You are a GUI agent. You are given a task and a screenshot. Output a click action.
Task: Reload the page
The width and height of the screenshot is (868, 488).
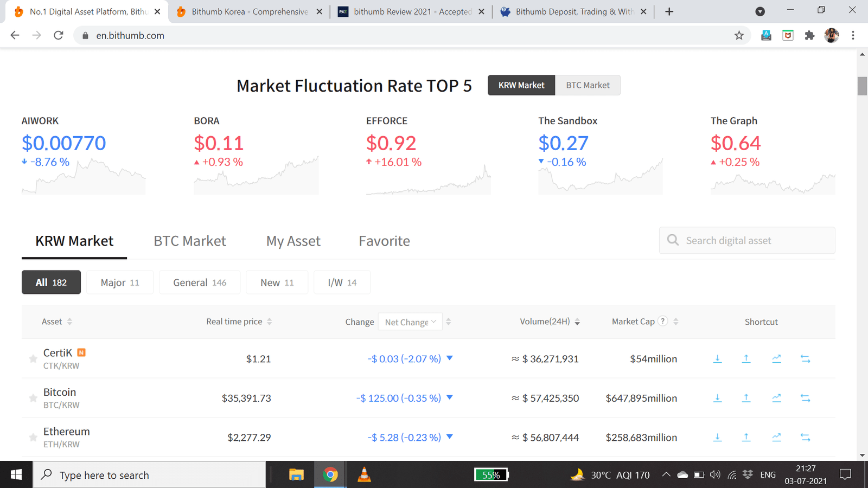[59, 35]
